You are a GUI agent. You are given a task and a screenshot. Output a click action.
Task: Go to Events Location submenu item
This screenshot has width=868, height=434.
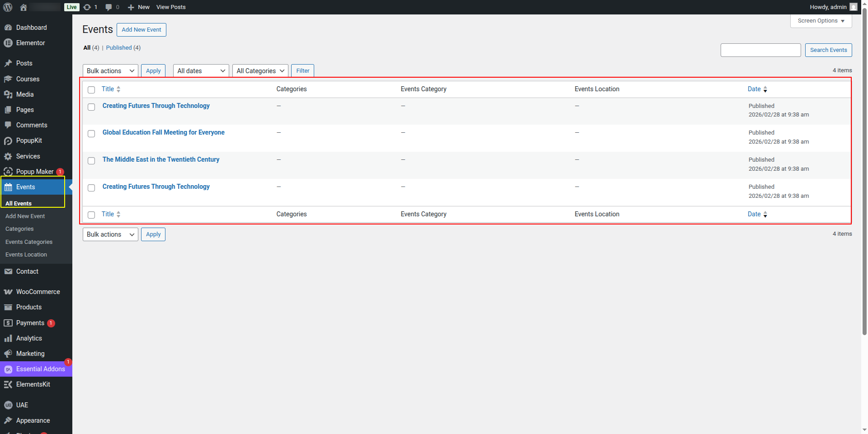tap(26, 255)
